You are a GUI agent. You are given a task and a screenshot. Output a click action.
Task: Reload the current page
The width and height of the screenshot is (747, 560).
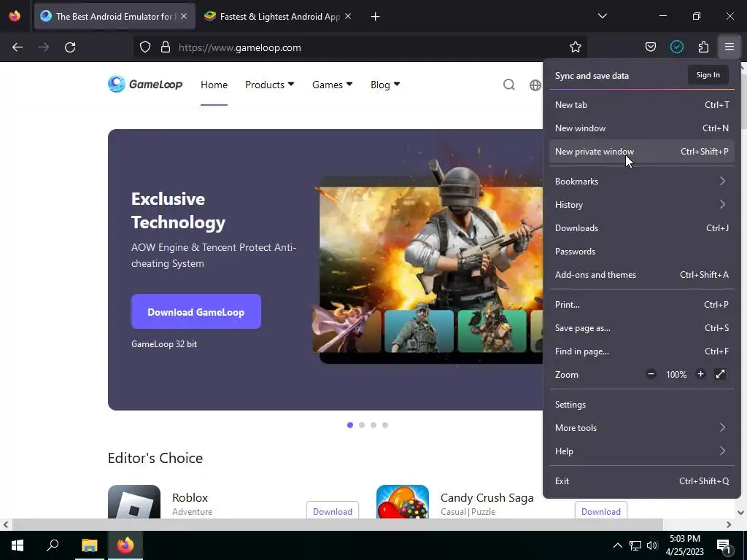[70, 47]
